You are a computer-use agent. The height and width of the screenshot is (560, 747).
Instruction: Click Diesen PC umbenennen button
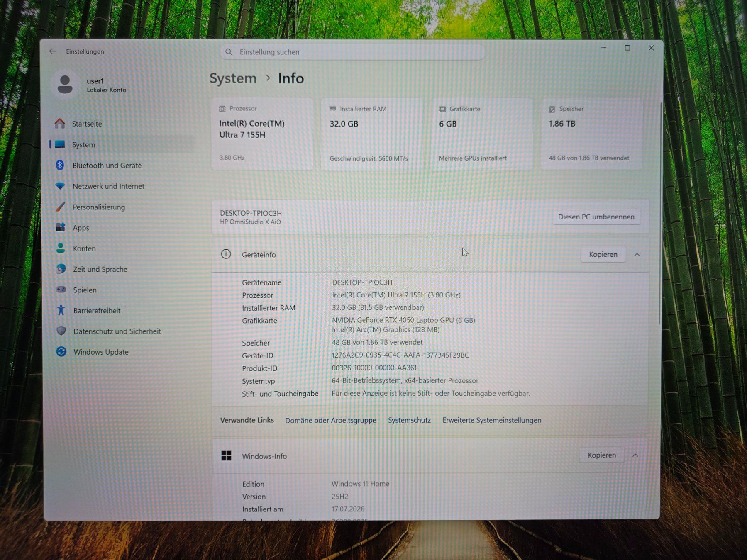coord(596,217)
